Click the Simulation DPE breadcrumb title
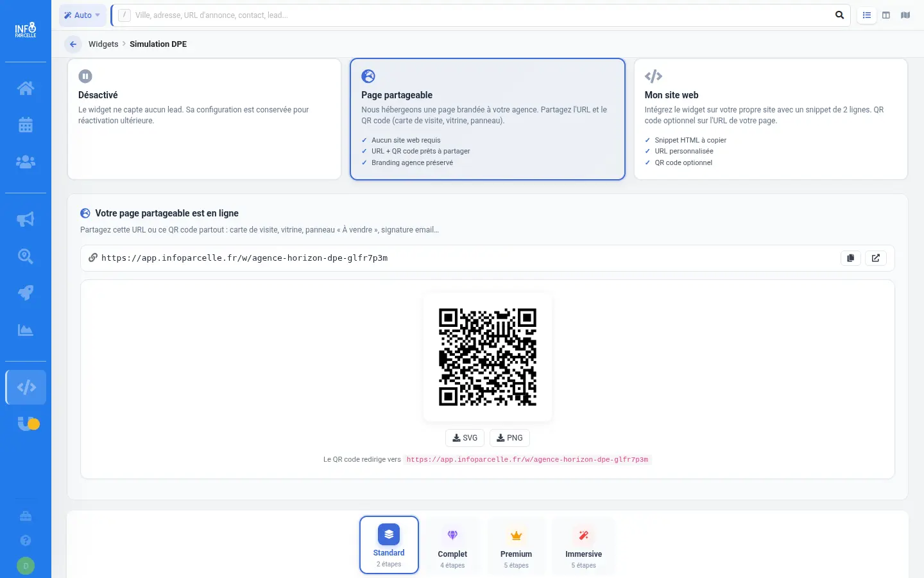Image resolution: width=924 pixels, height=578 pixels. tap(158, 44)
